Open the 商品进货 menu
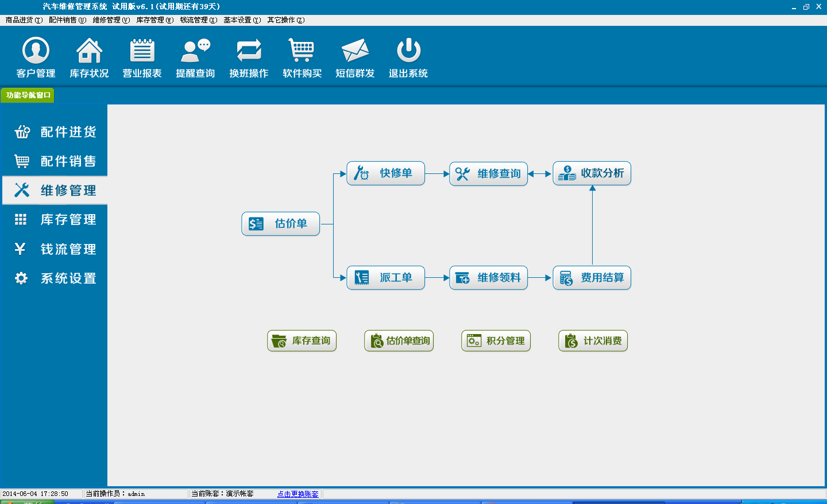The image size is (827, 504). point(24,20)
